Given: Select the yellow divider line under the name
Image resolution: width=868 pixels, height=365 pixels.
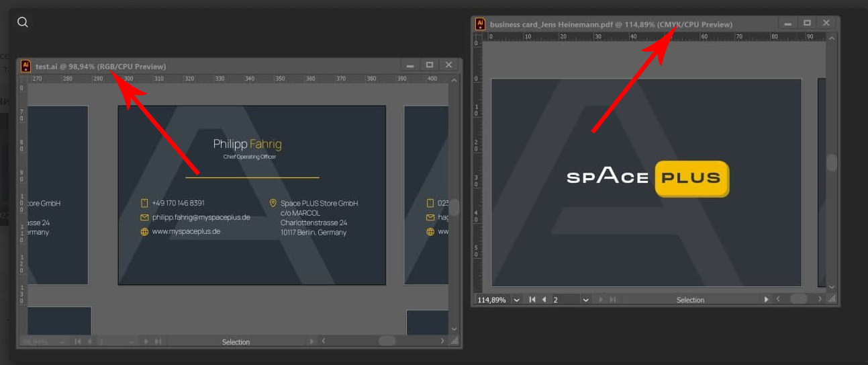Looking at the screenshot, I should [252, 177].
